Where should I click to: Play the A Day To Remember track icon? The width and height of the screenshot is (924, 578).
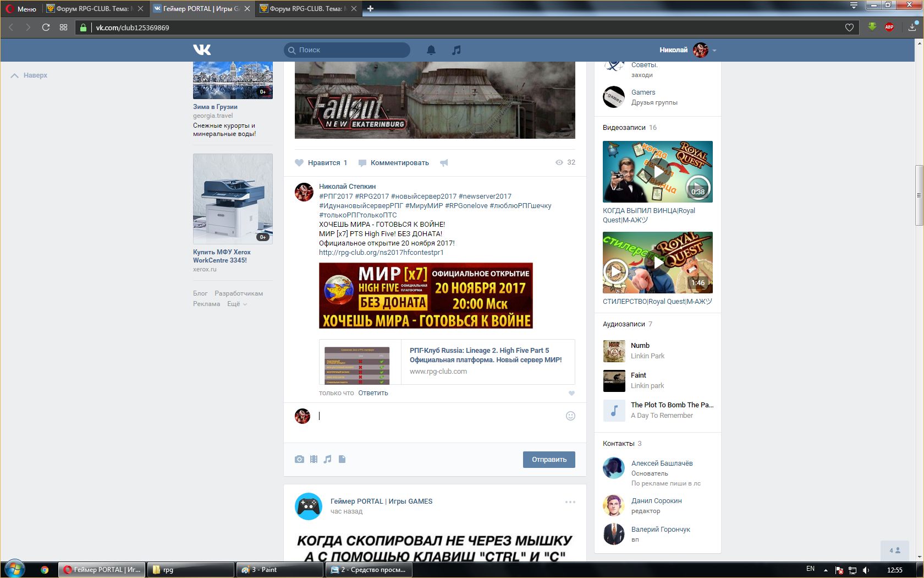pos(614,410)
